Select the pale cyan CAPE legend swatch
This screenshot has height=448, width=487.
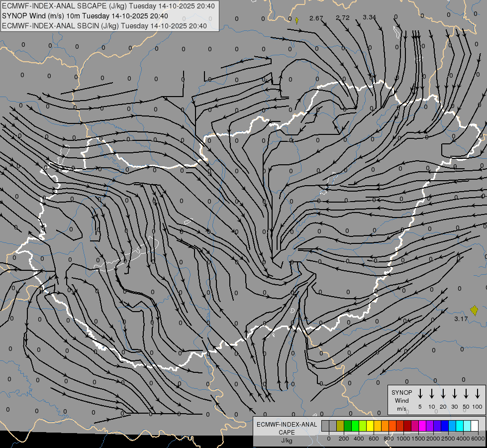pyautogui.click(x=467, y=426)
